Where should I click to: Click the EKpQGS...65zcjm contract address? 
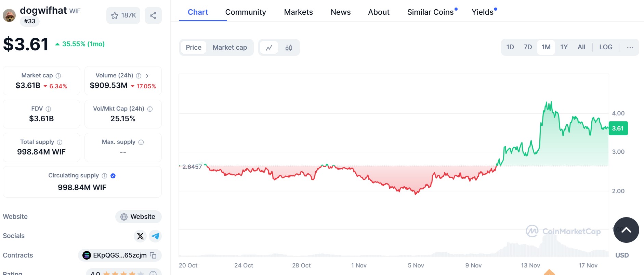(119, 255)
